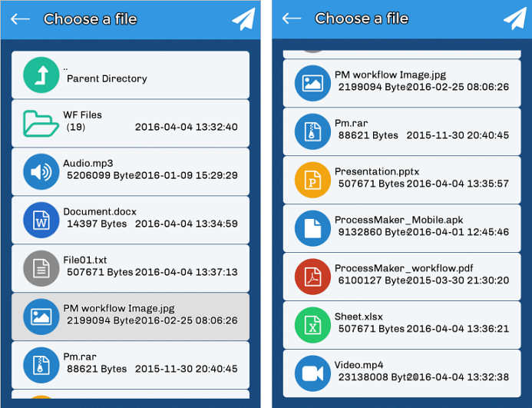
Task: Select the Video.mp4 camera icon
Action: [312, 373]
